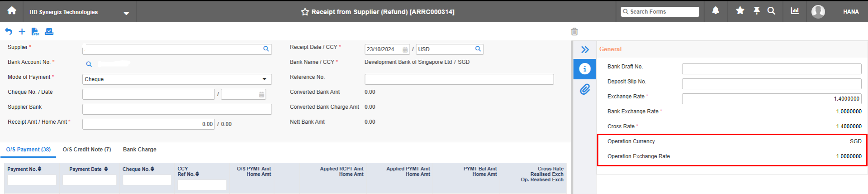The width and height of the screenshot is (868, 194).
Task: Open the chart dashboard icon
Action: pyautogui.click(x=795, y=10)
